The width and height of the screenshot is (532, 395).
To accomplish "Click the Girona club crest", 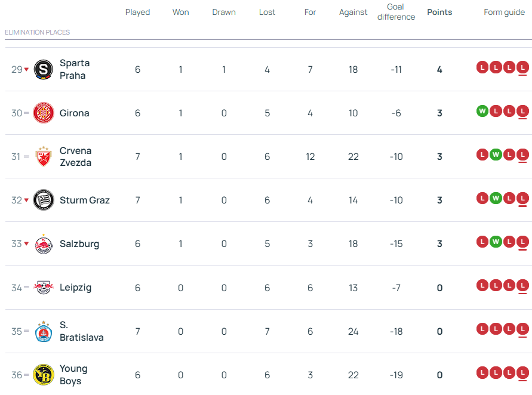I will (x=44, y=113).
